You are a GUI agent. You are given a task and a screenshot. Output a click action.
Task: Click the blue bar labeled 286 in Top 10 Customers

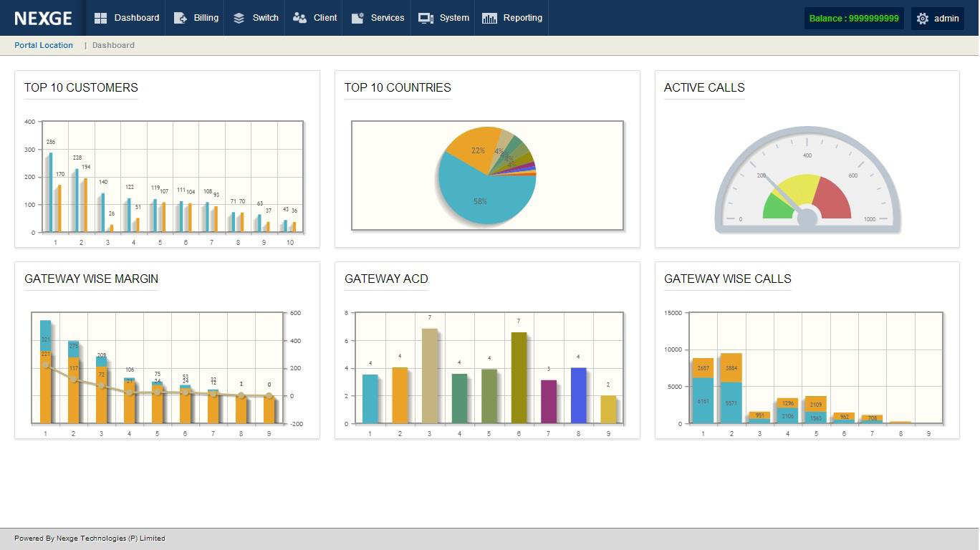50,192
